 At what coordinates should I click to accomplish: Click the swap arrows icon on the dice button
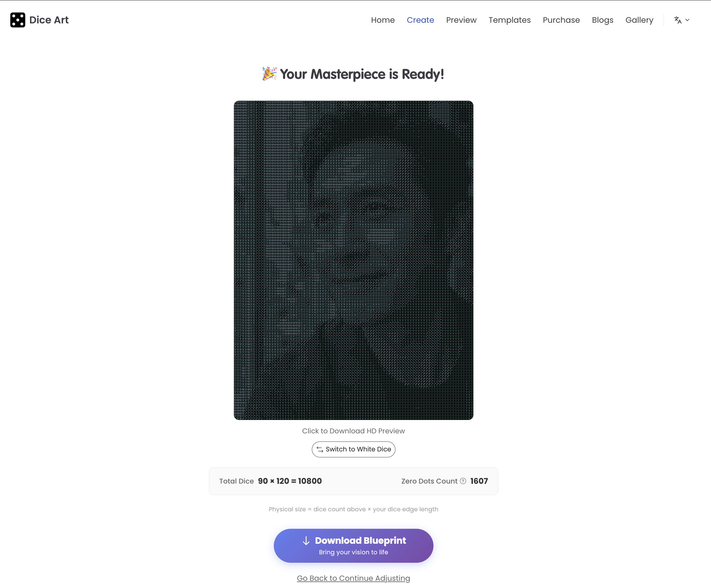(x=320, y=449)
